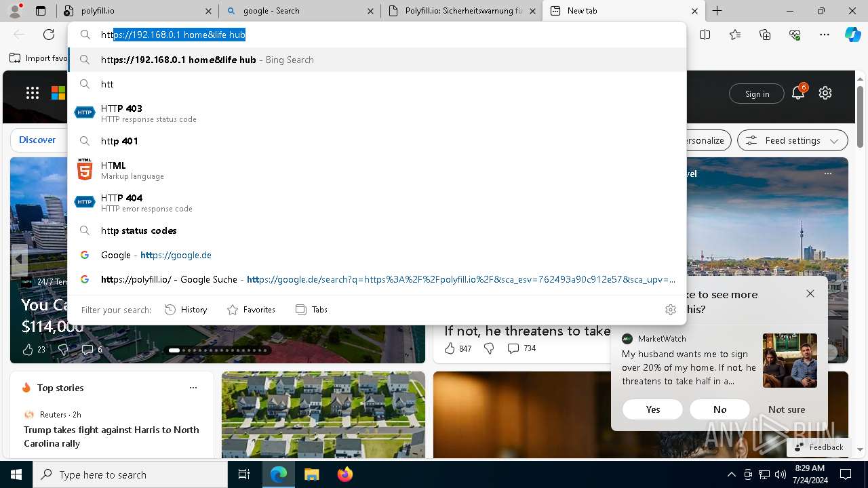The width and height of the screenshot is (868, 488).
Task: Select the HTML Markup language suggestion
Action: point(377,170)
